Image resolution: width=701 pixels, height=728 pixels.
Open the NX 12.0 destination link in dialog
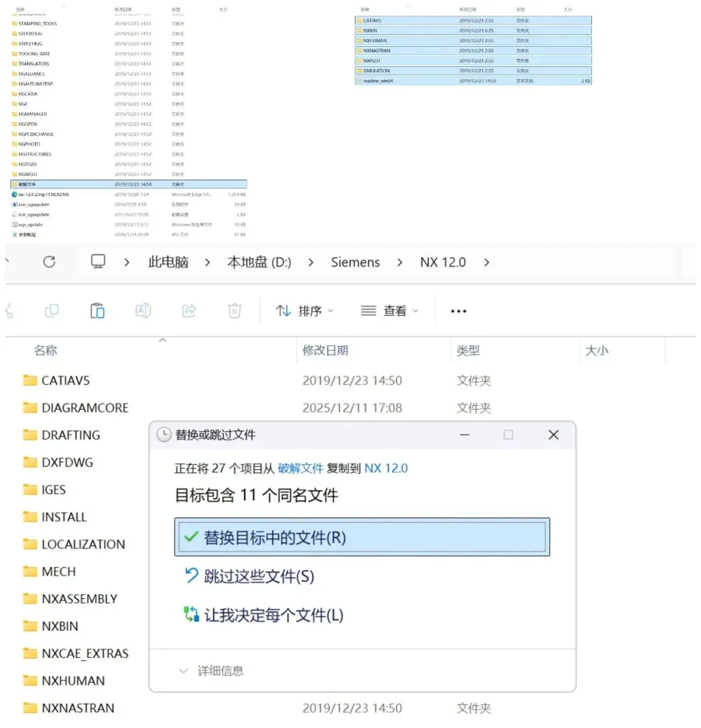coord(386,468)
